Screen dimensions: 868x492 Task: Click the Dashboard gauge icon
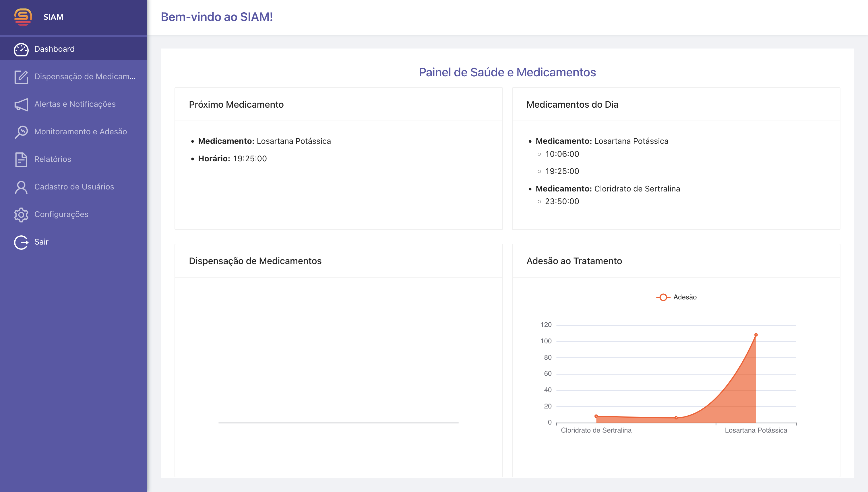(21, 49)
